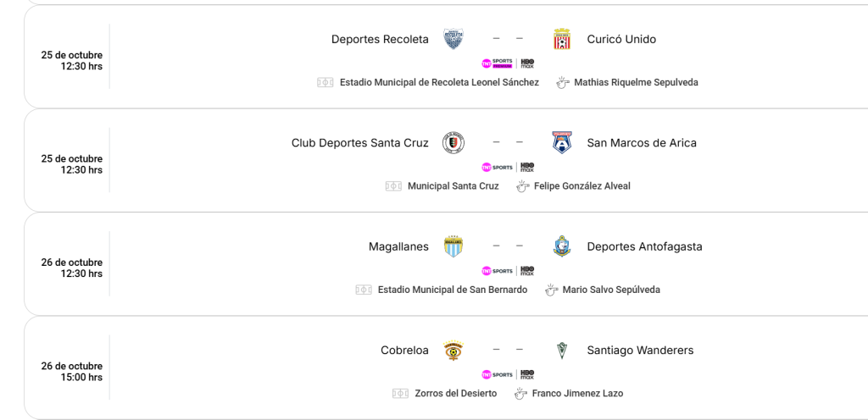Open the Santiago Wanderers team name

pos(640,351)
